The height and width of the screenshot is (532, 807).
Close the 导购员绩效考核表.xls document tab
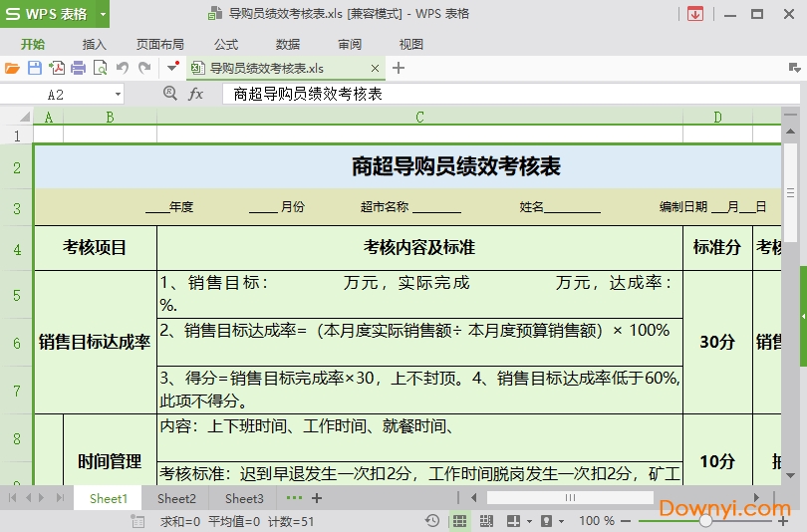coord(376,68)
